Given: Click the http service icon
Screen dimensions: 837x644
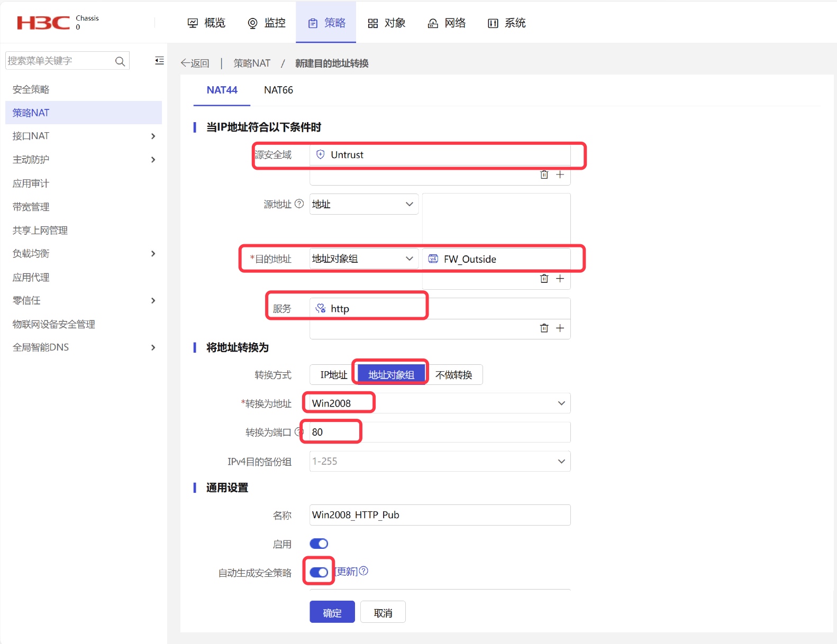Looking at the screenshot, I should [x=321, y=308].
